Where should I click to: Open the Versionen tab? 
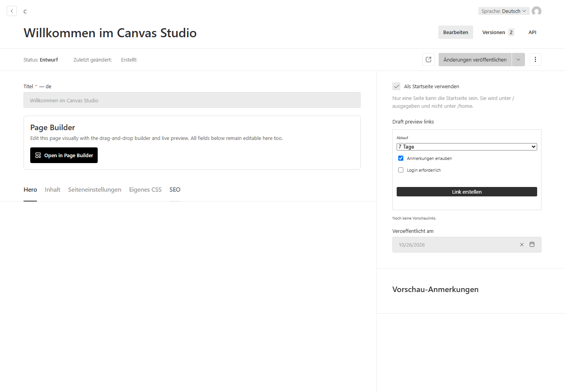[498, 32]
